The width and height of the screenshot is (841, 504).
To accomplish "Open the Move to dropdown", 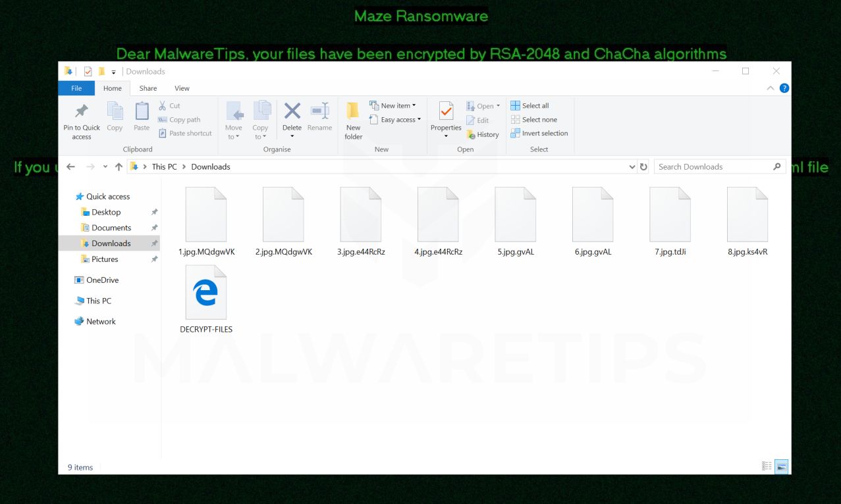I will 234,120.
